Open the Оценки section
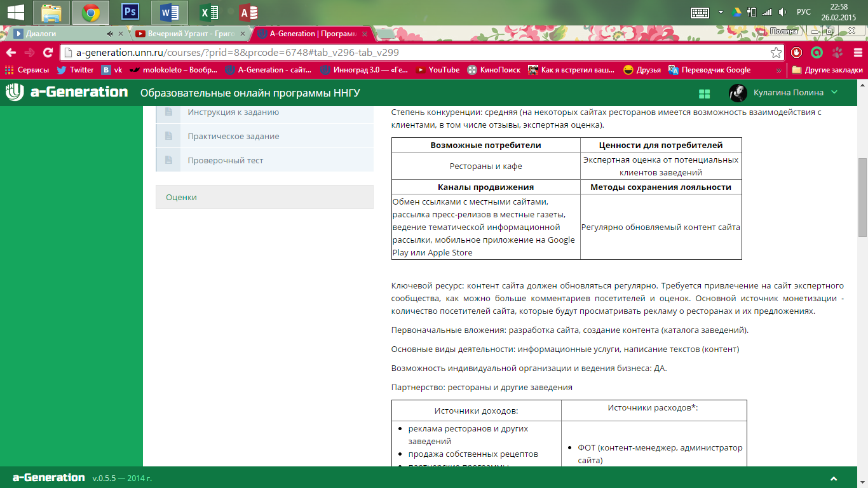Image resolution: width=868 pixels, height=488 pixels. click(264, 197)
